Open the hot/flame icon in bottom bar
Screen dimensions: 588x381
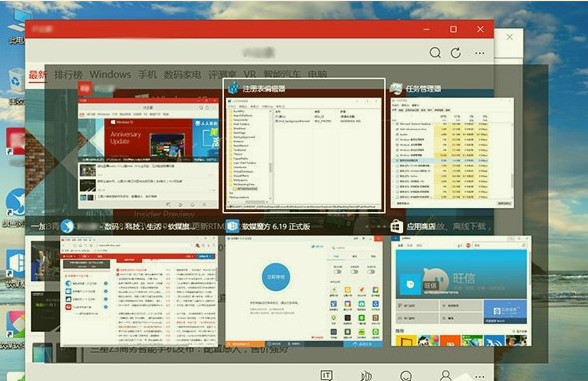[x=366, y=375]
